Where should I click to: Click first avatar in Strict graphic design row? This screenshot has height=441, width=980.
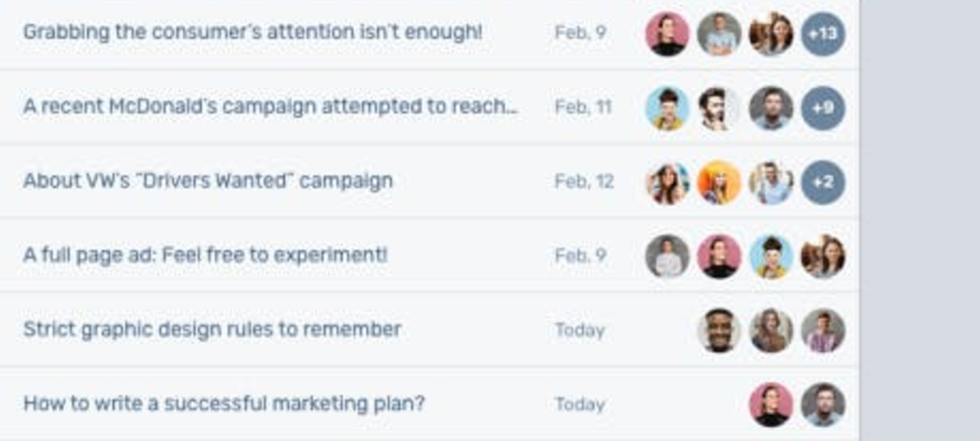click(719, 330)
